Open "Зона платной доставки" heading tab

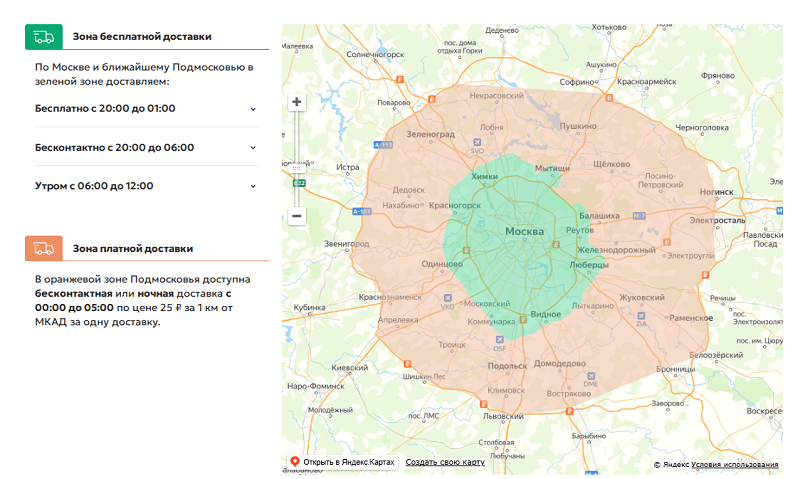[133, 248]
